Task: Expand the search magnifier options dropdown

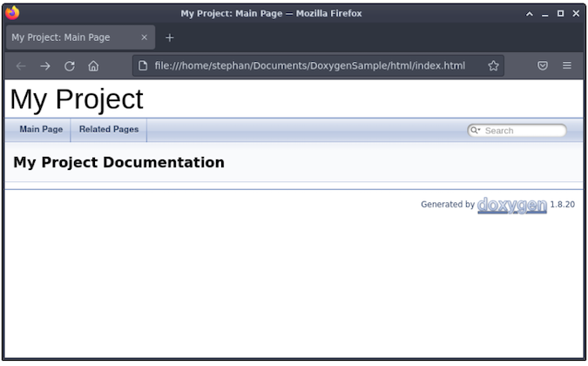Action: (476, 131)
